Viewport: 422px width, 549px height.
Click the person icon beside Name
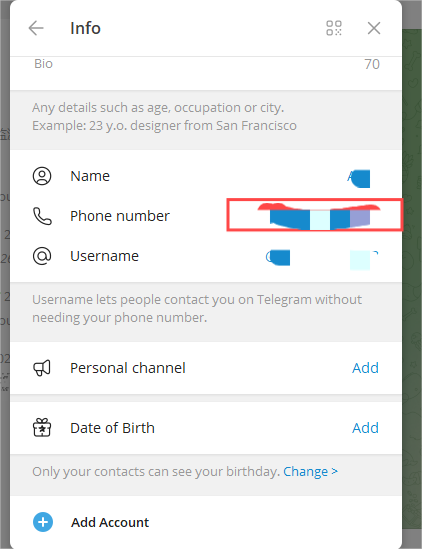tap(42, 176)
